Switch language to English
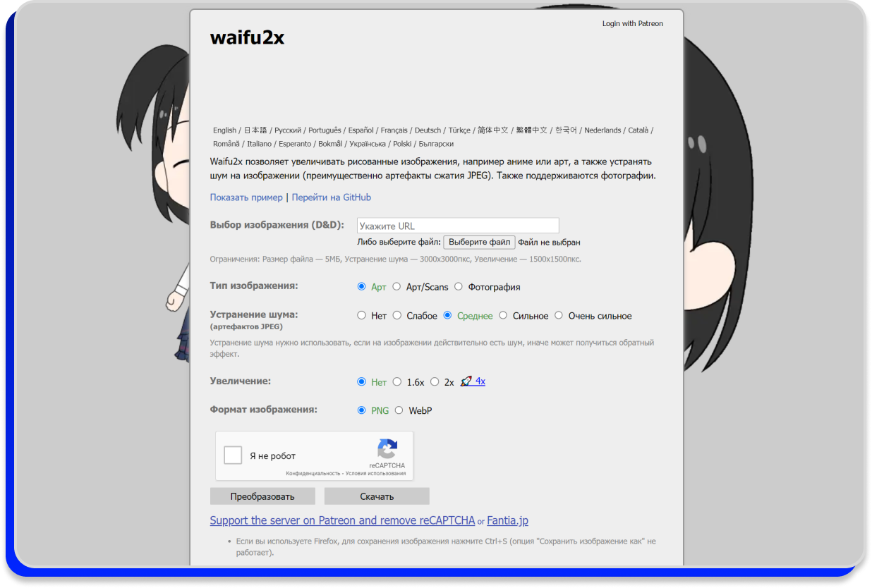This screenshot has width=872, height=588. (x=224, y=130)
